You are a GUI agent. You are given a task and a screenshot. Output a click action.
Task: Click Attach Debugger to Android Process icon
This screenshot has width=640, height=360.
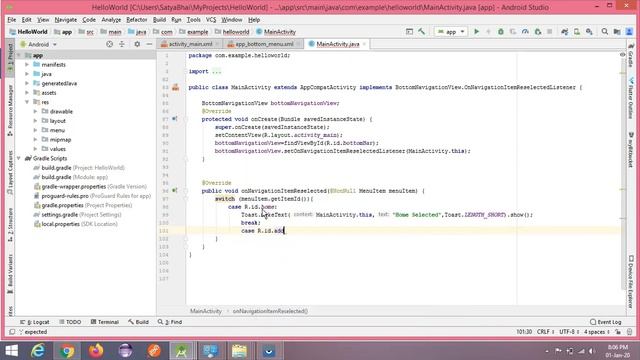tap(538, 31)
